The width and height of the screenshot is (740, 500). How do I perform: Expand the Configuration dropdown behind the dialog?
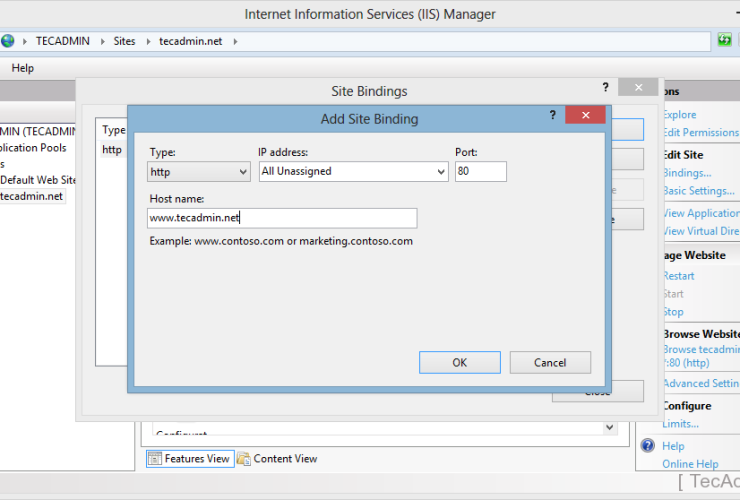[609, 428]
